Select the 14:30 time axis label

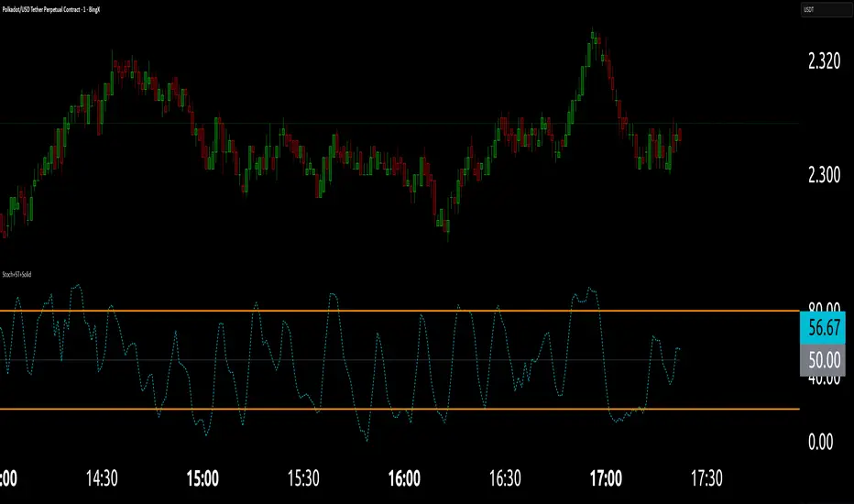coord(102,478)
